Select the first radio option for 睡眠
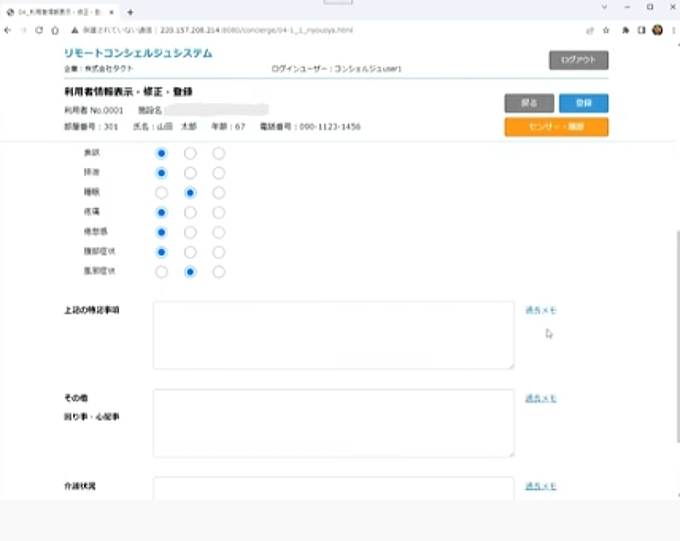The height and width of the screenshot is (541, 680). (161, 192)
